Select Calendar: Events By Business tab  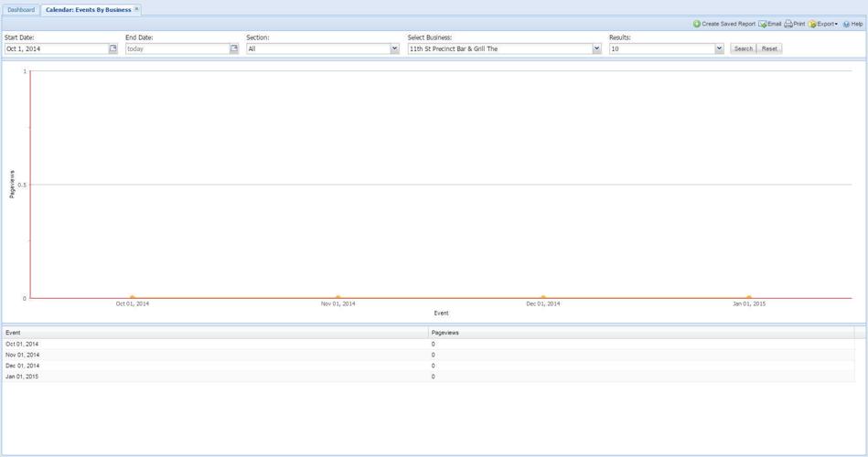(x=88, y=10)
